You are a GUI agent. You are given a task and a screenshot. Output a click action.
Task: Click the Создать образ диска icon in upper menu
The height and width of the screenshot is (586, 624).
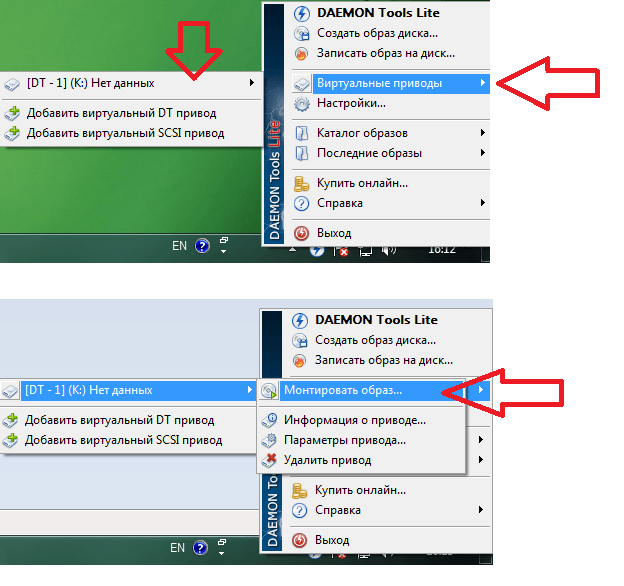click(302, 33)
